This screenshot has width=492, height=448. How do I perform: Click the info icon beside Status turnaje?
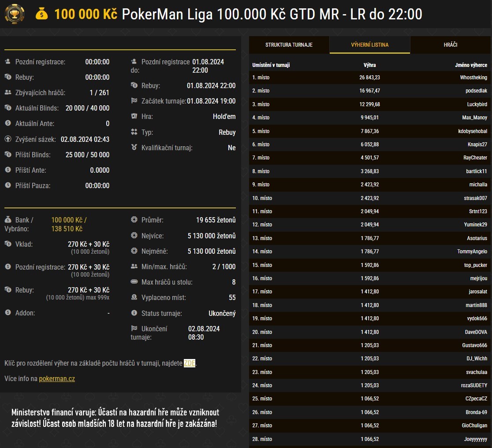(x=134, y=313)
